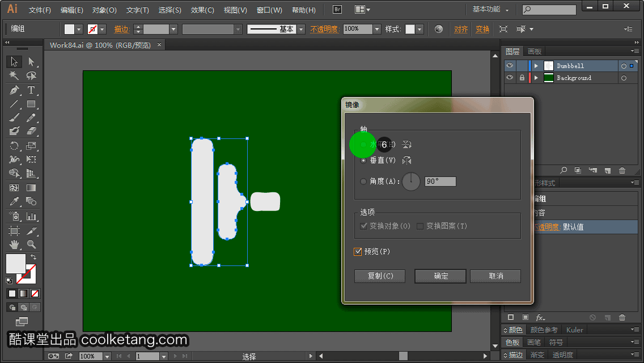Add new effect with fx button
Viewport: 644px width, 363px height.
(x=540, y=318)
